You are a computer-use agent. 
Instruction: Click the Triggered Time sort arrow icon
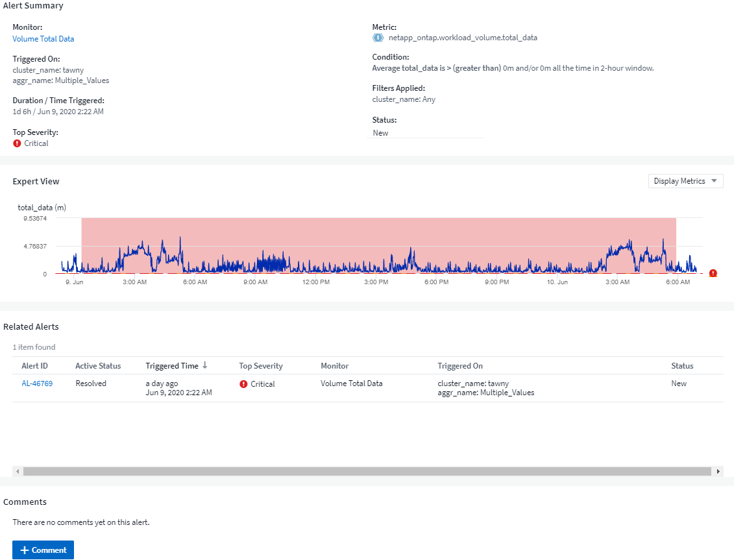pos(205,365)
